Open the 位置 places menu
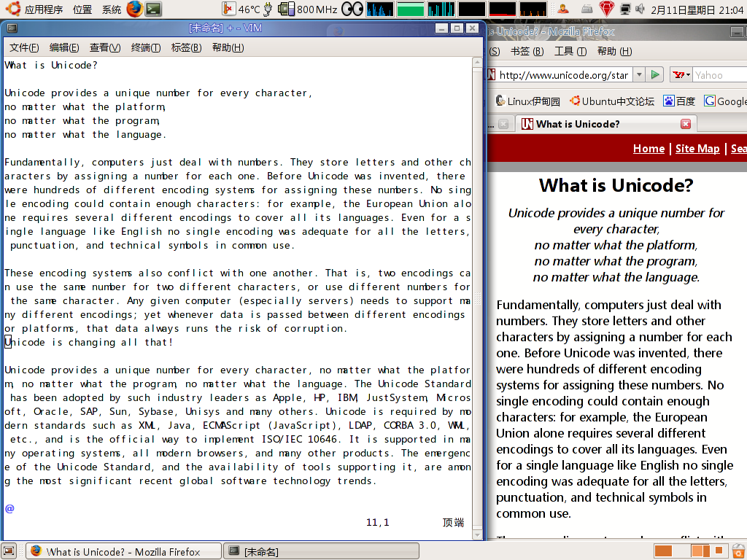 pyautogui.click(x=82, y=9)
